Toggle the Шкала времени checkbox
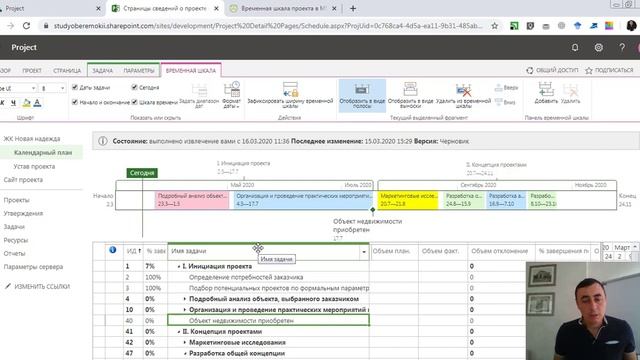640x360 pixels. tap(134, 102)
